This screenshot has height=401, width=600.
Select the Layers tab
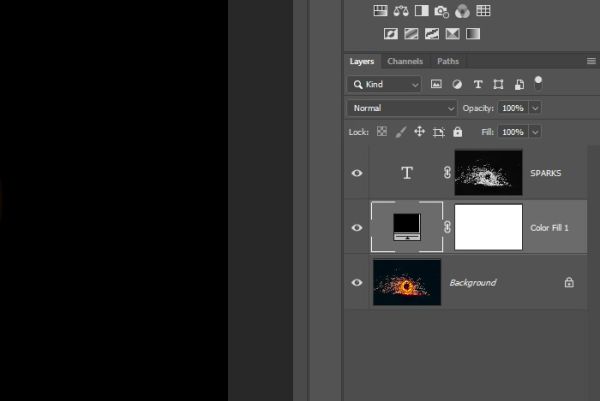pyautogui.click(x=362, y=61)
